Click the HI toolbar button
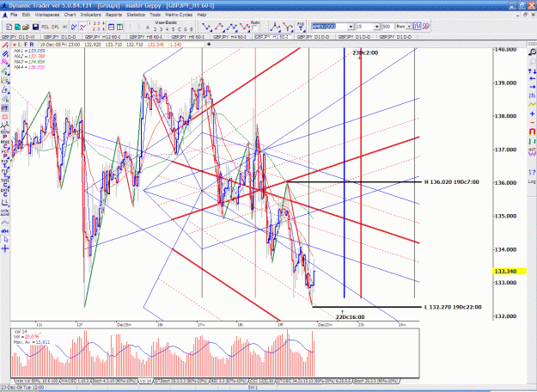537x392 pixels. (64, 27)
